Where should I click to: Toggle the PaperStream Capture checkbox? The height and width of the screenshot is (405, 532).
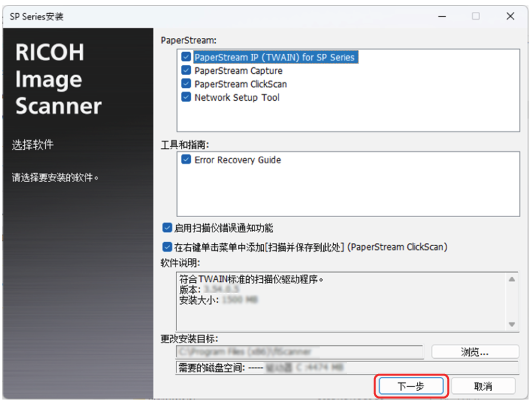186,70
